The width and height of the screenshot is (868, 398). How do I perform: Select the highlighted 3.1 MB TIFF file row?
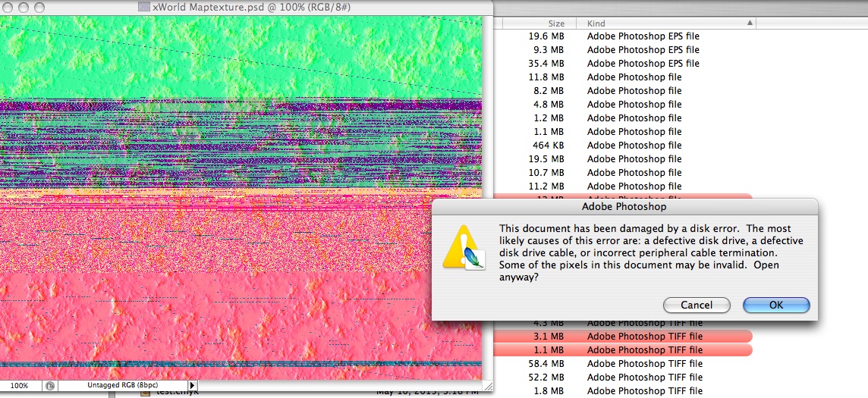pos(623,336)
